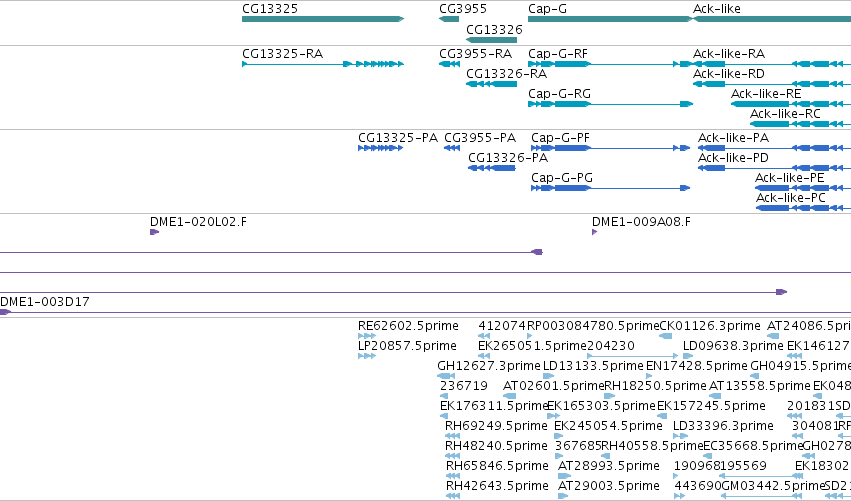The width and height of the screenshot is (851, 501).
Task: Open the CG13325-RA transcript label
Action: [282, 54]
